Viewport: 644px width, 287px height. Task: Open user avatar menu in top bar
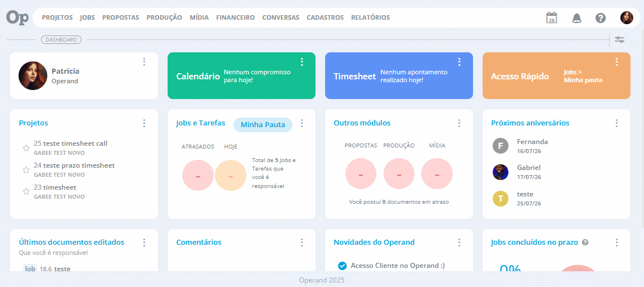pos(627,17)
